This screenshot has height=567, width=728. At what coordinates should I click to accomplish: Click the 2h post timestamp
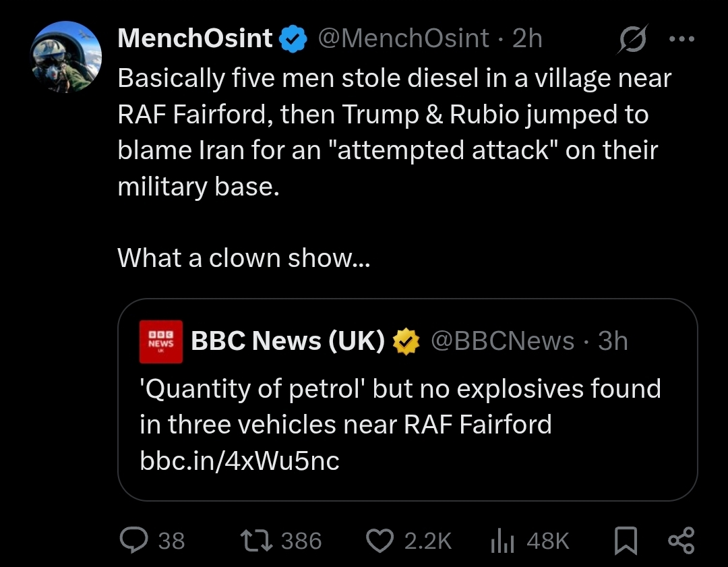[x=527, y=38]
